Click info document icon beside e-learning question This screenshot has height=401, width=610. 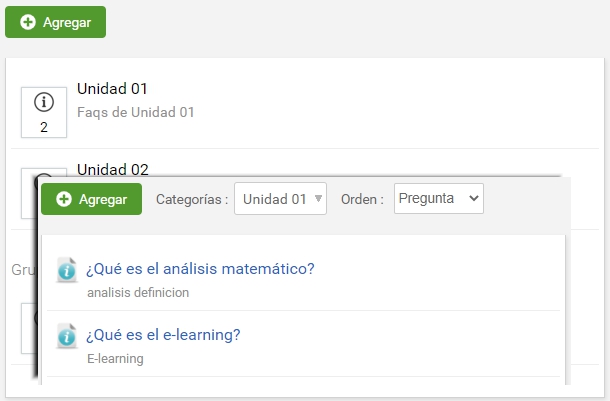(67, 336)
